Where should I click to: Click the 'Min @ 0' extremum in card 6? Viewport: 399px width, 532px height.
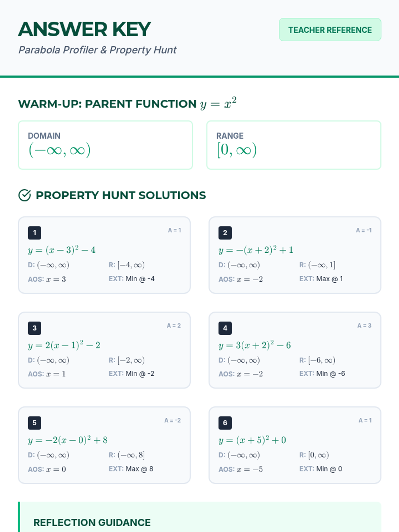(329, 469)
